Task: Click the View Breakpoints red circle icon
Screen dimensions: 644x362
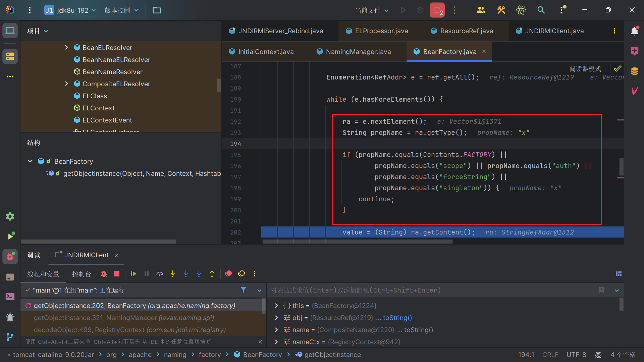Action: (228, 274)
